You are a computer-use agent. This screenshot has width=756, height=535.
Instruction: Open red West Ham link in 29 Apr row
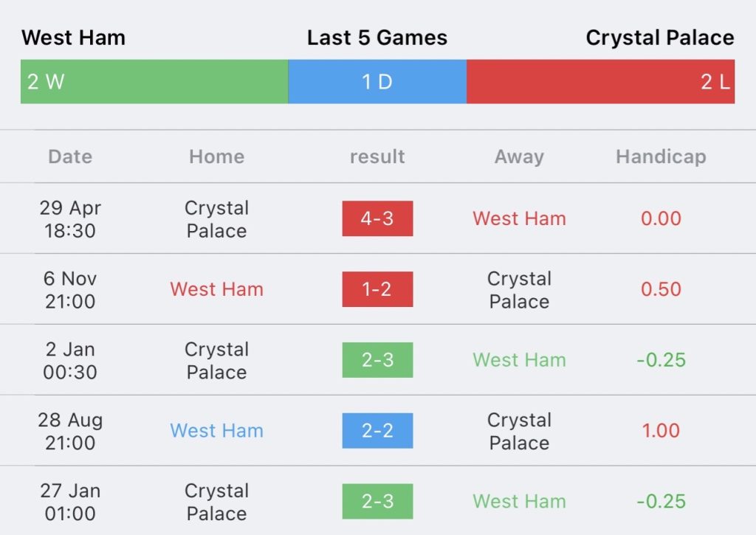click(519, 218)
